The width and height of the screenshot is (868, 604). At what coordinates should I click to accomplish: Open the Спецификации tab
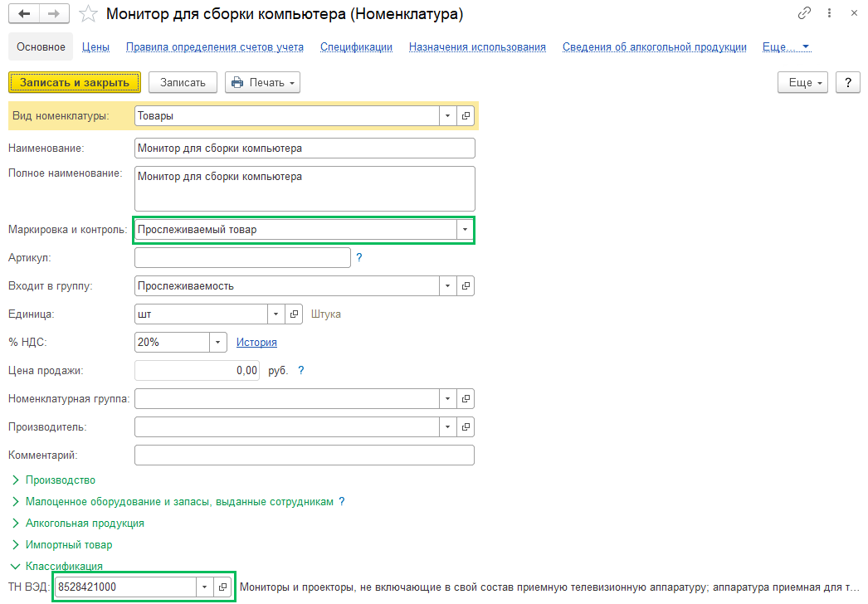(x=357, y=47)
